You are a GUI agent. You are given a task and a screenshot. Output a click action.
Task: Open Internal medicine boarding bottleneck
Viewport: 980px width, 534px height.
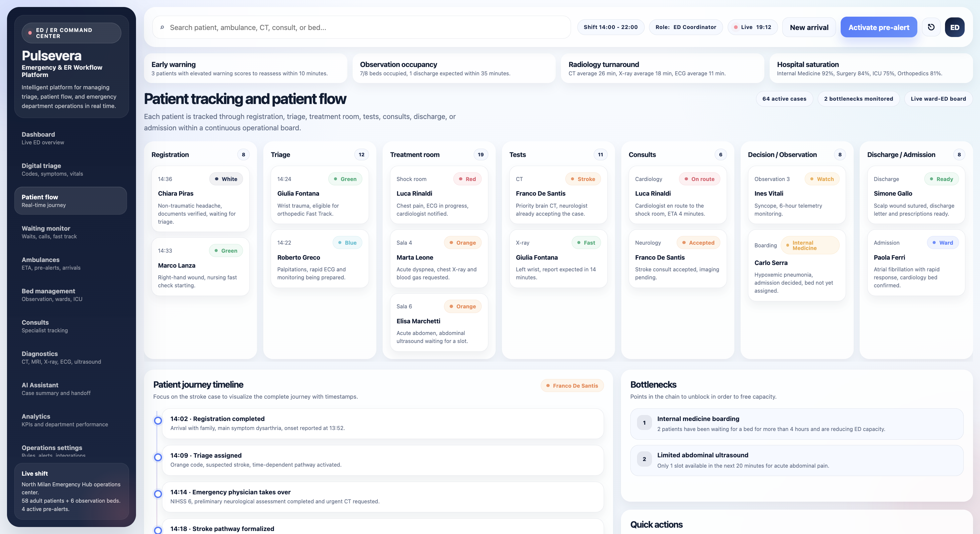(x=797, y=424)
